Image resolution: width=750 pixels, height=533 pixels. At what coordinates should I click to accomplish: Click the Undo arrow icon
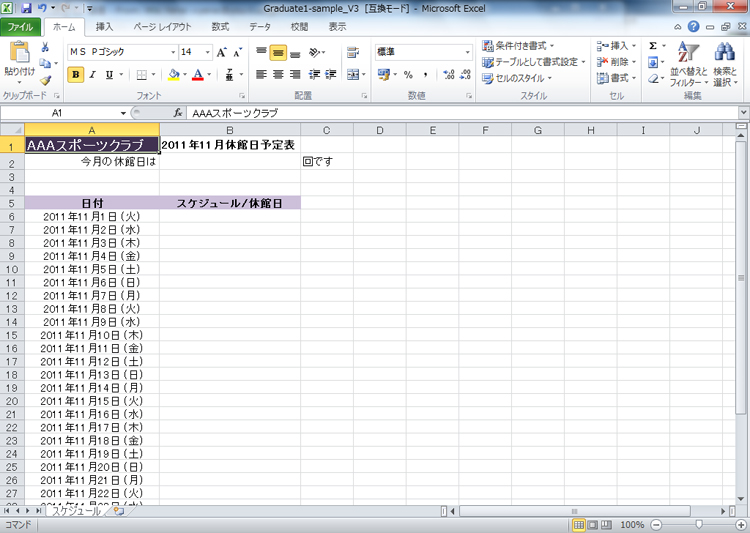(x=42, y=8)
